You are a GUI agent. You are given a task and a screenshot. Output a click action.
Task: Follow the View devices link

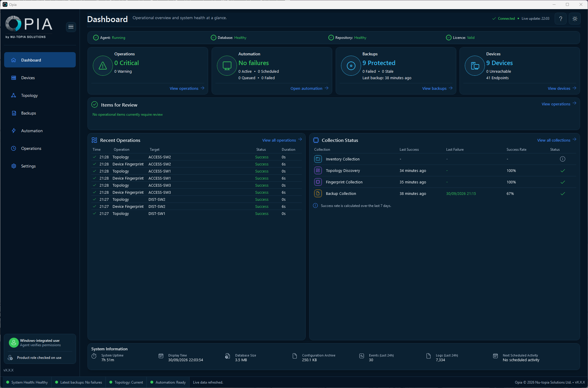pos(562,88)
